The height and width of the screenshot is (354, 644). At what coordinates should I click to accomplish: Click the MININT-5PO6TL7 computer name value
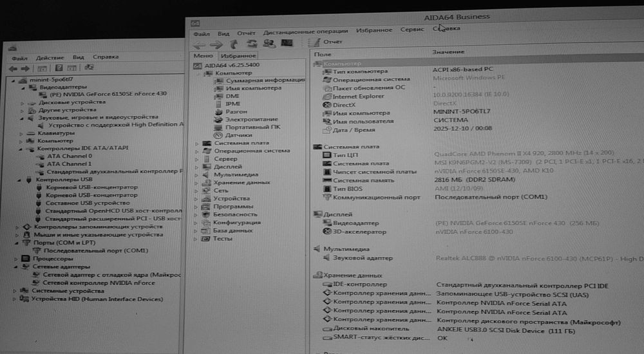pos(462,111)
